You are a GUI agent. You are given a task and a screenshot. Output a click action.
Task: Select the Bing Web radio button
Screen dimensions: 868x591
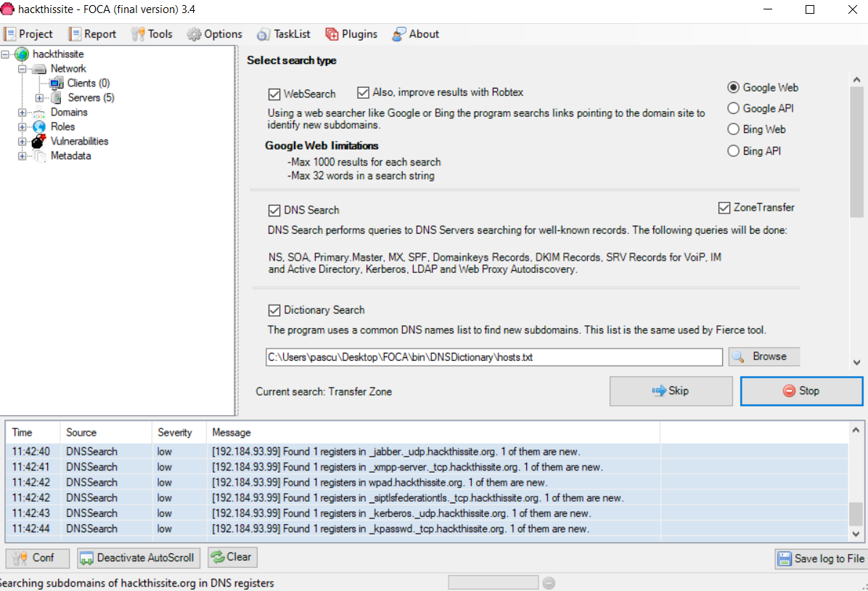pyautogui.click(x=733, y=129)
